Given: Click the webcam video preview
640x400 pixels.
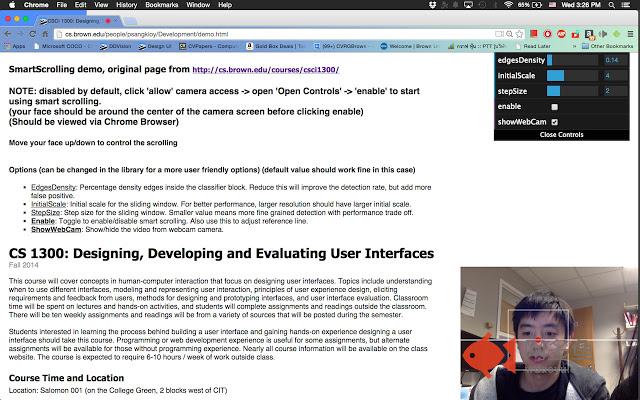Looking at the screenshot, I should (x=550, y=333).
